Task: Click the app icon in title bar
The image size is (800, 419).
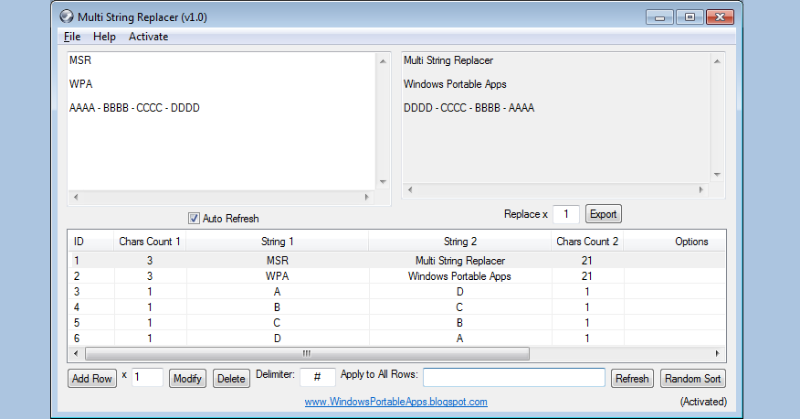Action: pos(66,16)
